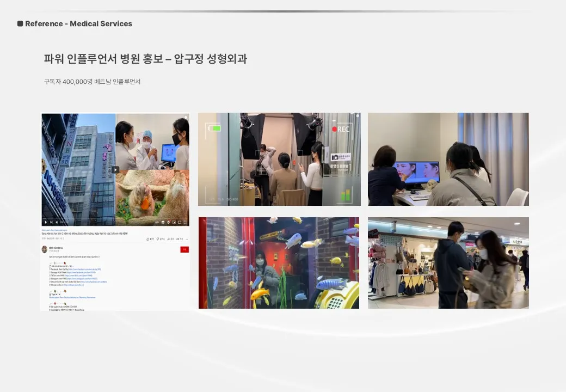Viewport: 566px width, 392px height.
Task: Click the red REC indicator on the studio image
Action: pyautogui.click(x=341, y=129)
